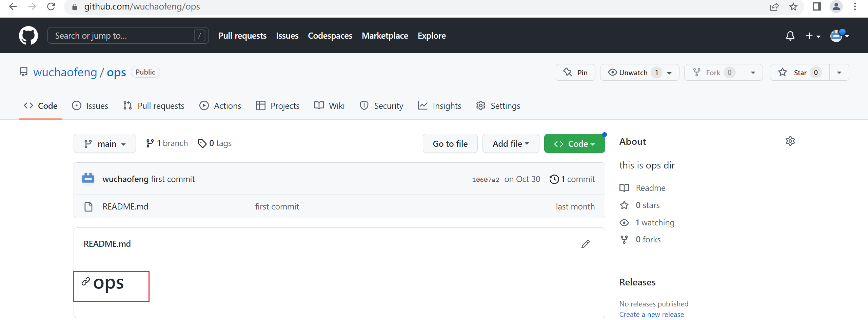Screen dimensions: 868x320
Task: Fork the repository
Action: (714, 73)
